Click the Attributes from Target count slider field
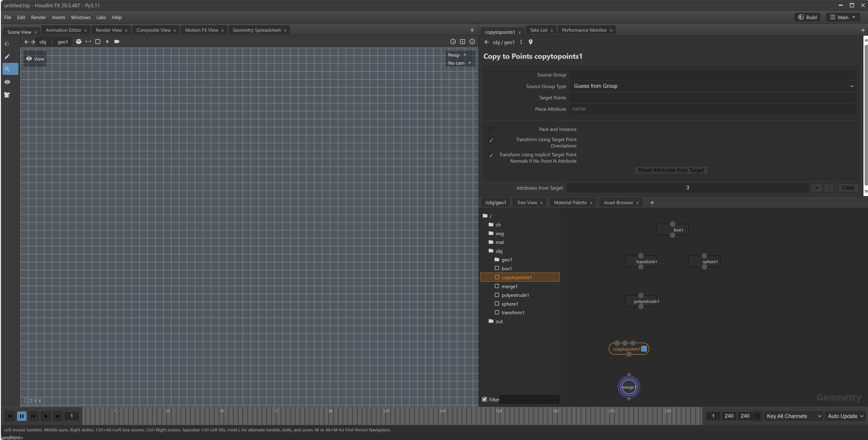The image size is (868, 440). [x=687, y=188]
